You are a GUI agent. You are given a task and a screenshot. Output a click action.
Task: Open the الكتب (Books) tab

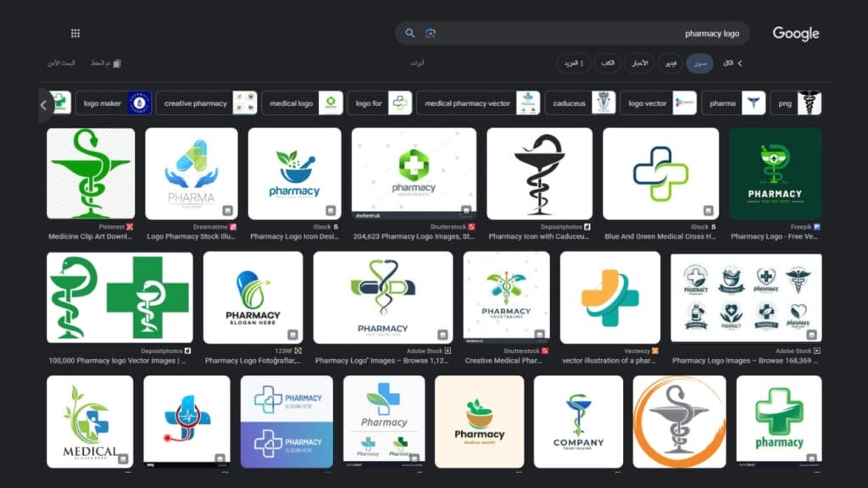(x=607, y=64)
